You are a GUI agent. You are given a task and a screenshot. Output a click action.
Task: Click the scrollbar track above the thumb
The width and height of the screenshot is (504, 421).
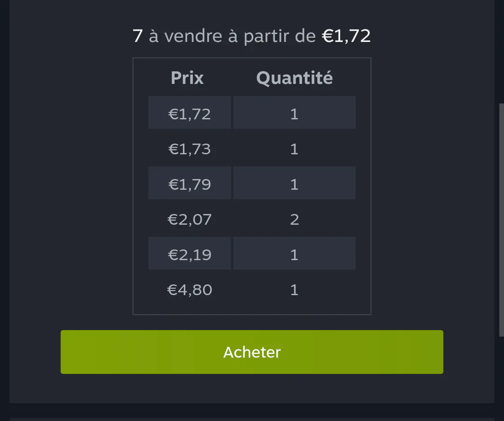pos(501,51)
